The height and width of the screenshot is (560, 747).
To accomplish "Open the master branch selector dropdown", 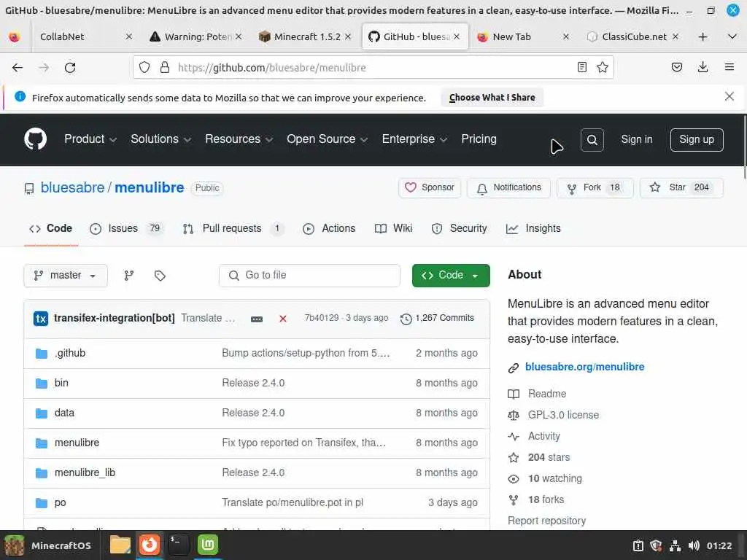I will pos(65,275).
